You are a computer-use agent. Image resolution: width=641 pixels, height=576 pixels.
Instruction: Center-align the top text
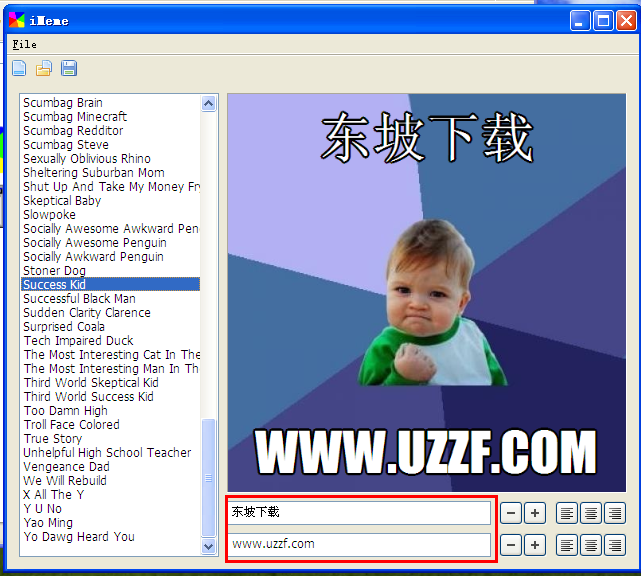tap(591, 513)
